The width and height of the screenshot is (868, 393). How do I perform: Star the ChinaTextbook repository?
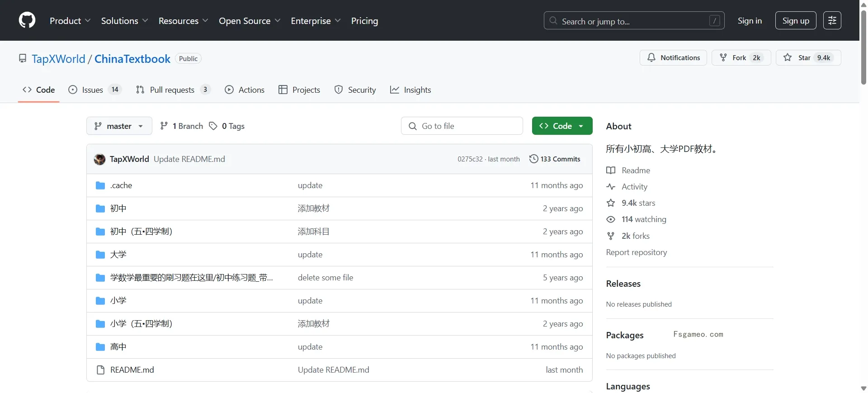pos(808,57)
